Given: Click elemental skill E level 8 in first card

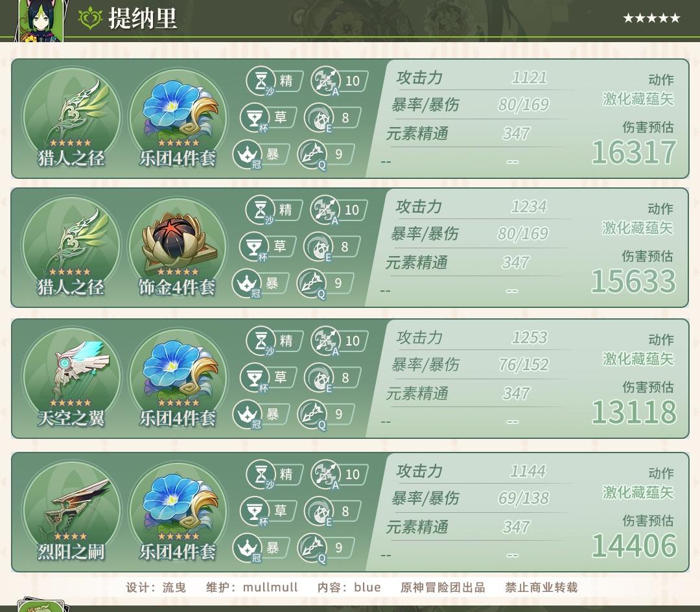Looking at the screenshot, I should pyautogui.click(x=332, y=118).
